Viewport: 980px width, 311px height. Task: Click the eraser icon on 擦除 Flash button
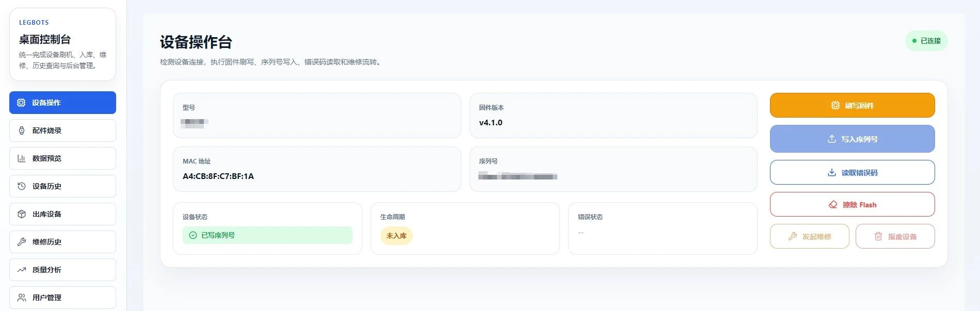833,205
